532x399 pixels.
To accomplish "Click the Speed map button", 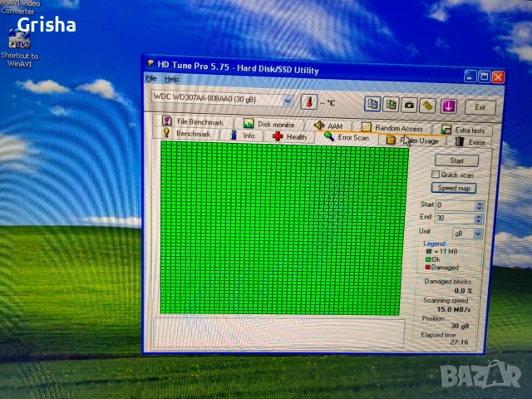I will [x=454, y=188].
